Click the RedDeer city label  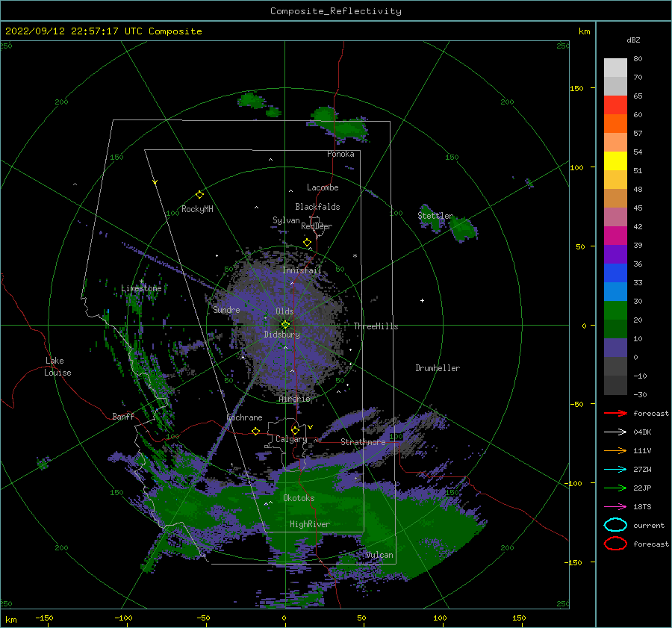tap(317, 226)
